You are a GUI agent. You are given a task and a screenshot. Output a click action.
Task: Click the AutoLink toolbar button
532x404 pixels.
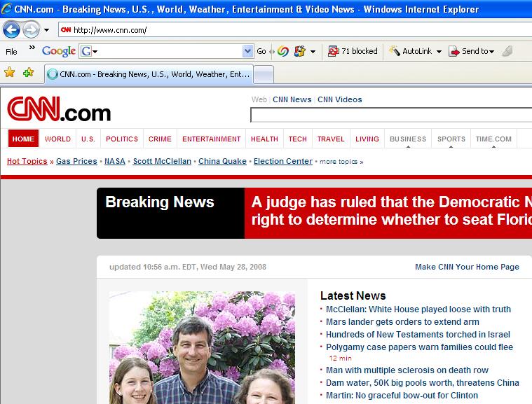(x=415, y=51)
